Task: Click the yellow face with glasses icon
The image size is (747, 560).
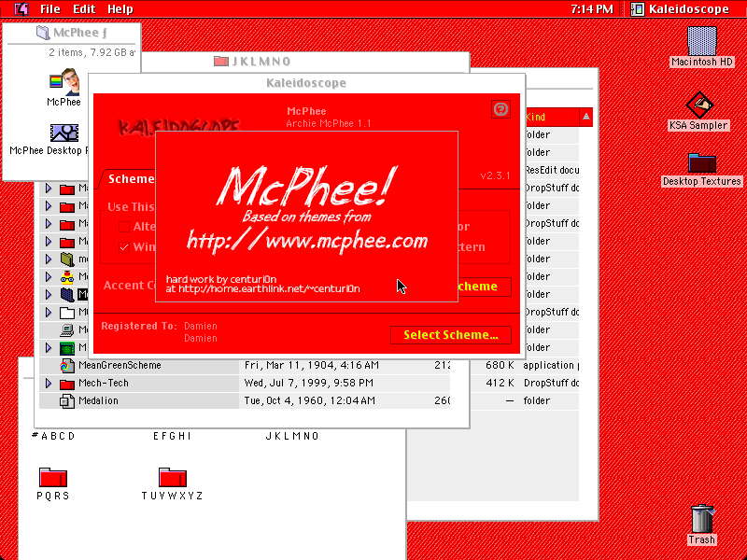Action: 67,276
